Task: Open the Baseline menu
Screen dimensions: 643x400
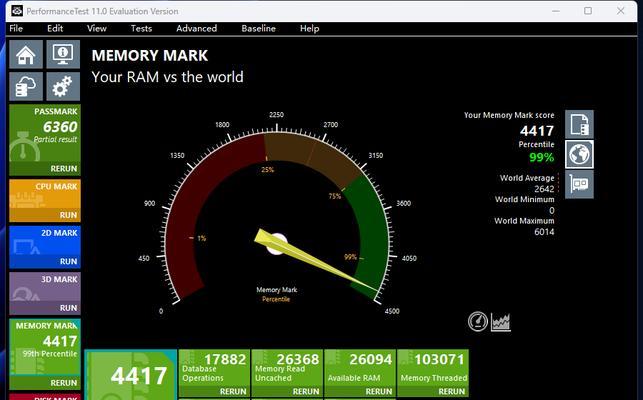Action: (x=258, y=28)
